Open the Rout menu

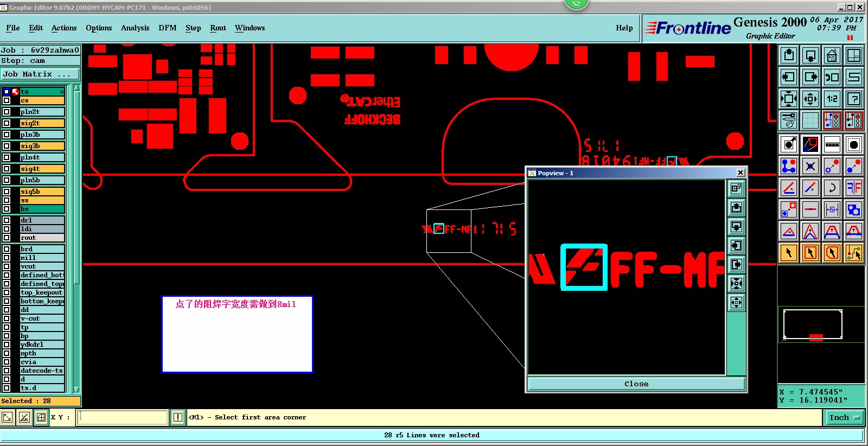[218, 28]
